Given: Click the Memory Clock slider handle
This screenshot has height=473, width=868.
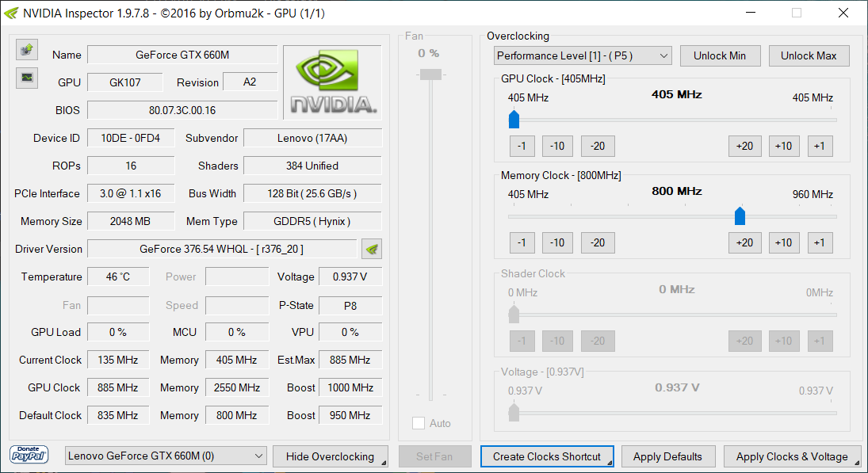Looking at the screenshot, I should click(740, 216).
